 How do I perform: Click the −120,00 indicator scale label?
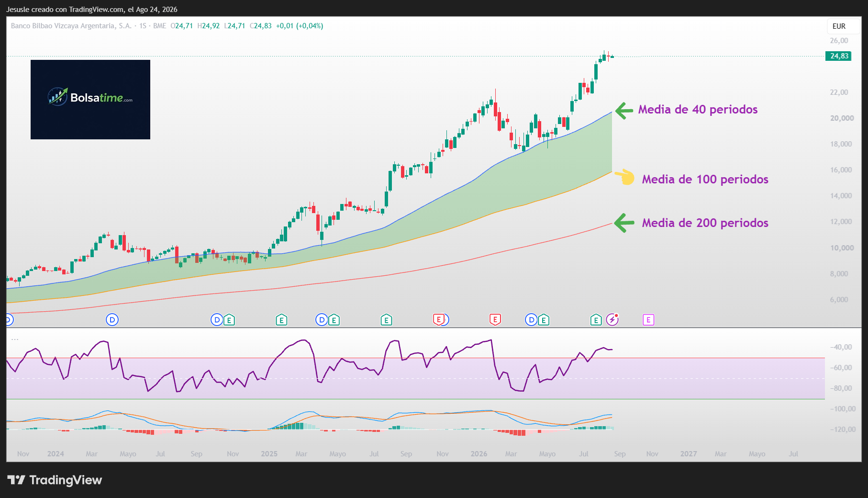click(843, 430)
